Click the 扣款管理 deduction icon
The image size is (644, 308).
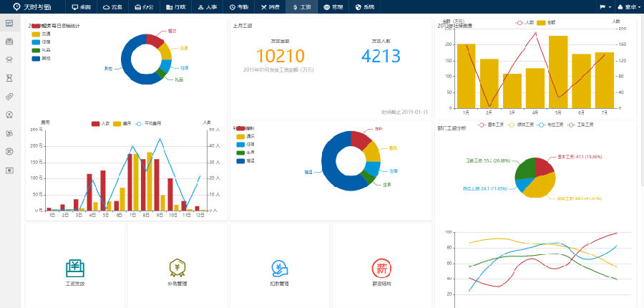[x=280, y=269]
